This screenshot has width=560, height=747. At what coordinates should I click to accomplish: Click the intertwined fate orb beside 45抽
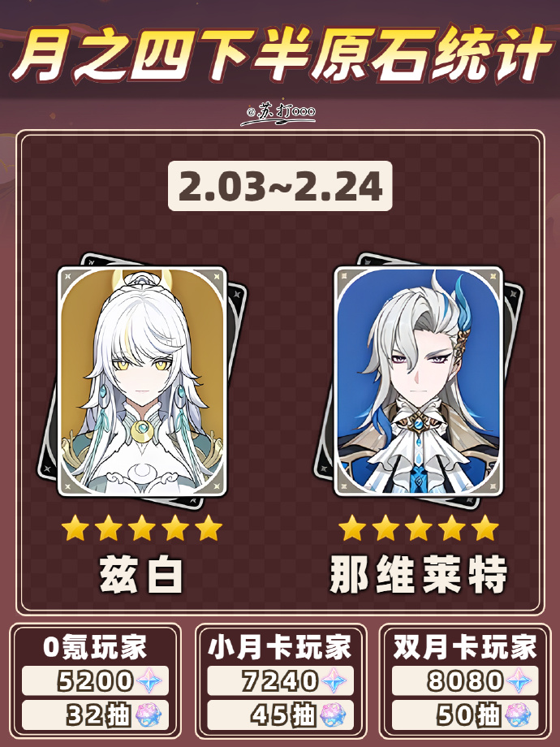point(334,715)
